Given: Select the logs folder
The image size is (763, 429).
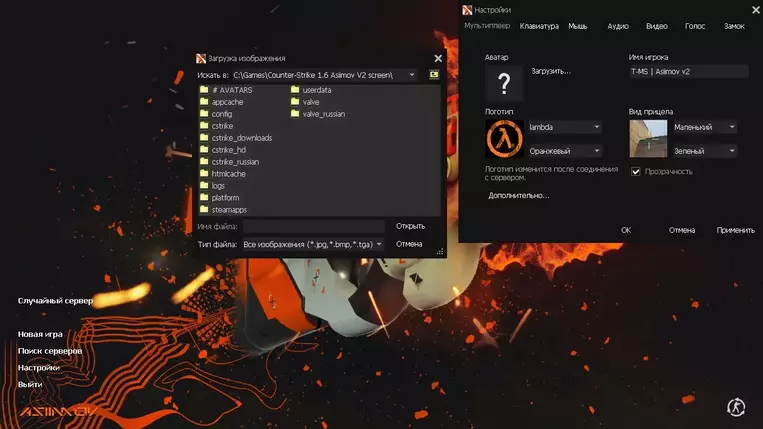Looking at the screenshot, I should 212,186.
